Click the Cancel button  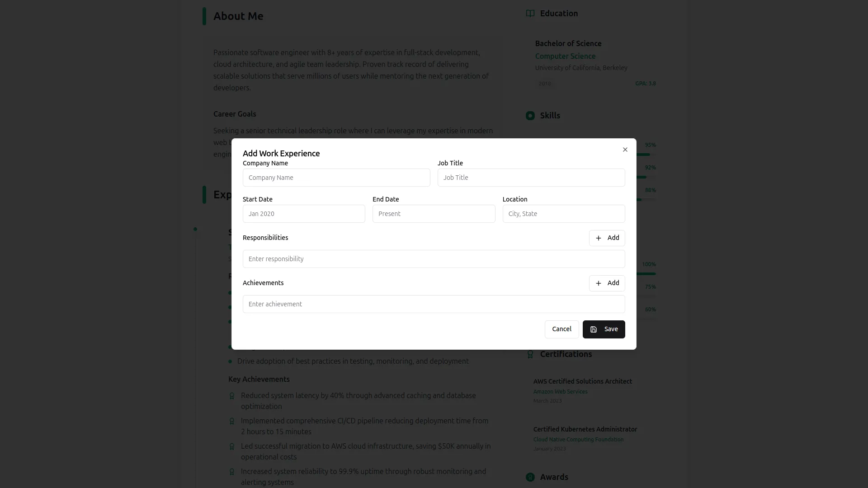(561, 329)
